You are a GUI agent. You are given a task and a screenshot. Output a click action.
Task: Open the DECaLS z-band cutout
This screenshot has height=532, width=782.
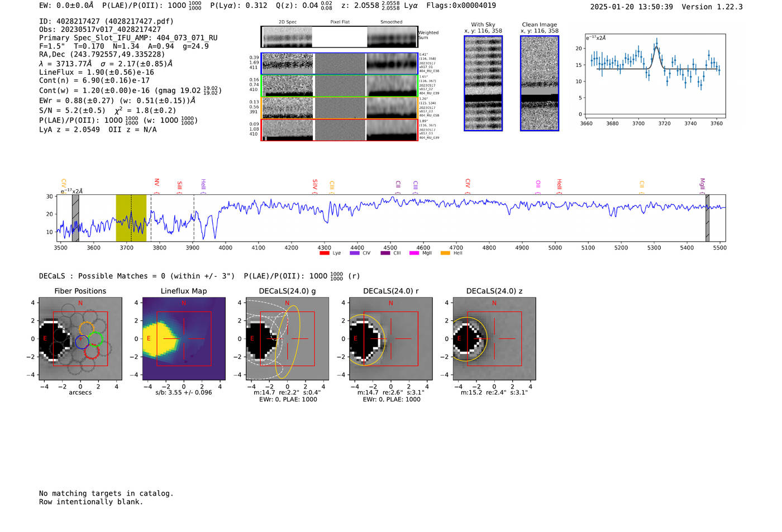(x=494, y=339)
